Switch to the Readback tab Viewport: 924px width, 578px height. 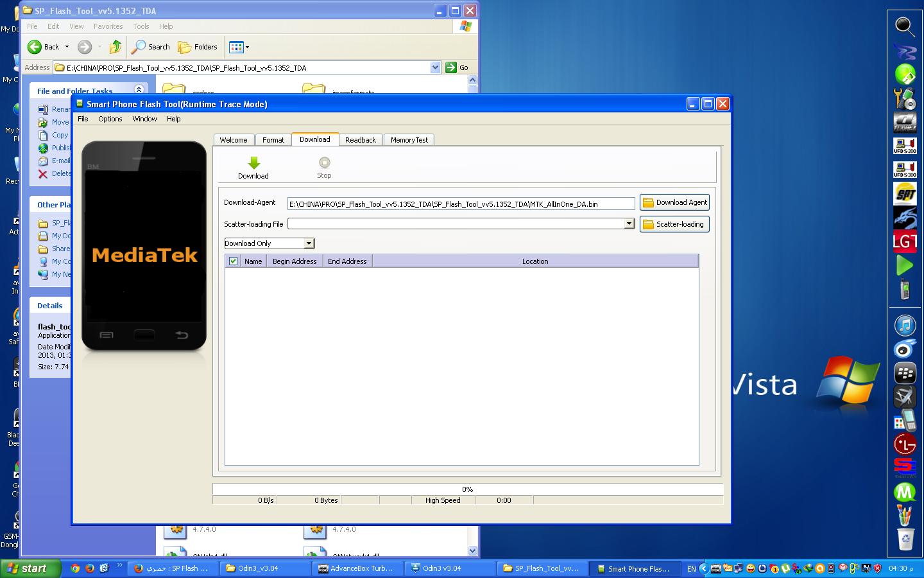361,140
